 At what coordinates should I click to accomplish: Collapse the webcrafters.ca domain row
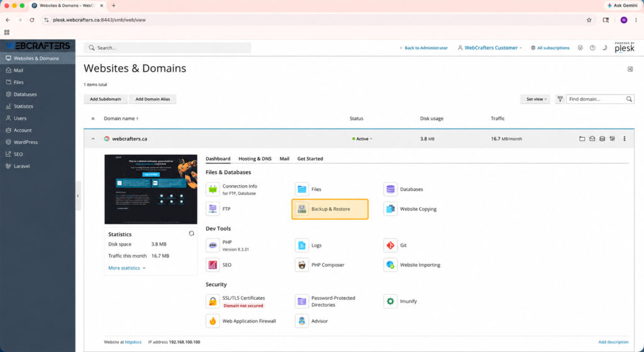tap(93, 139)
